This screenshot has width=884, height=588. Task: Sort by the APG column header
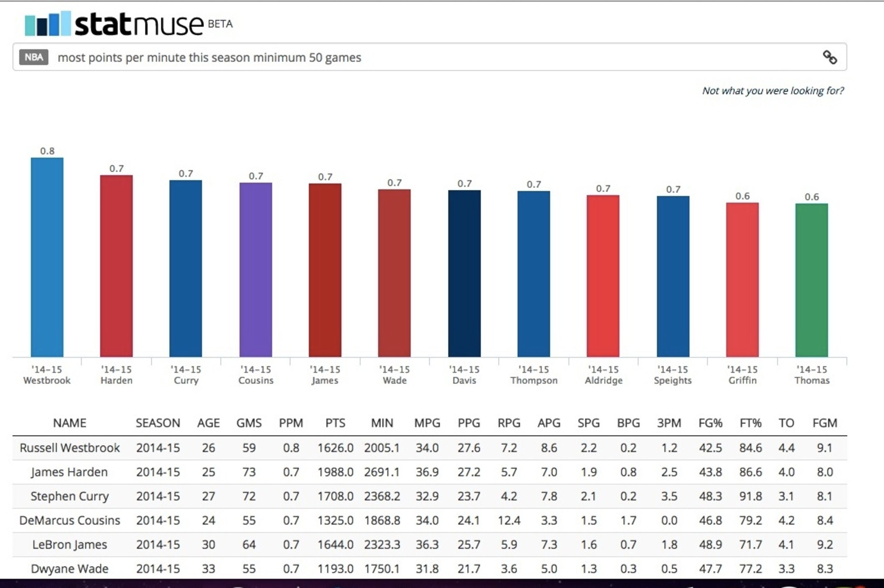(x=549, y=423)
